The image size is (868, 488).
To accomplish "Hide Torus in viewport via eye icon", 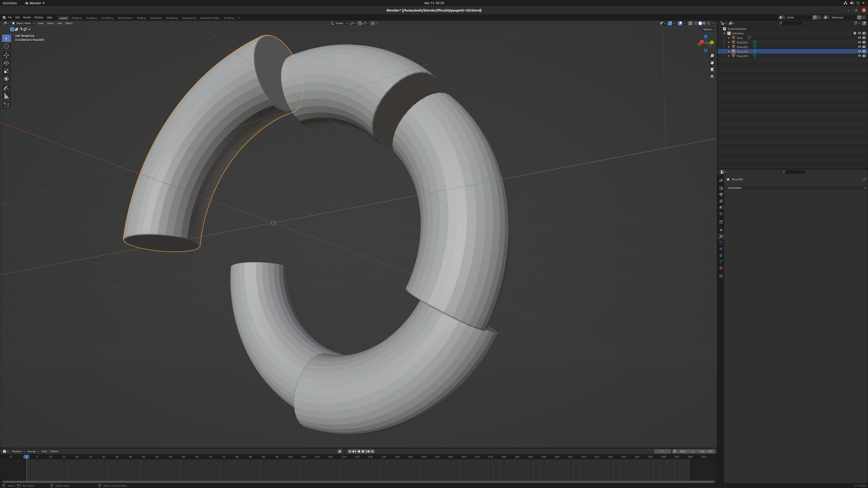I will pos(859,38).
